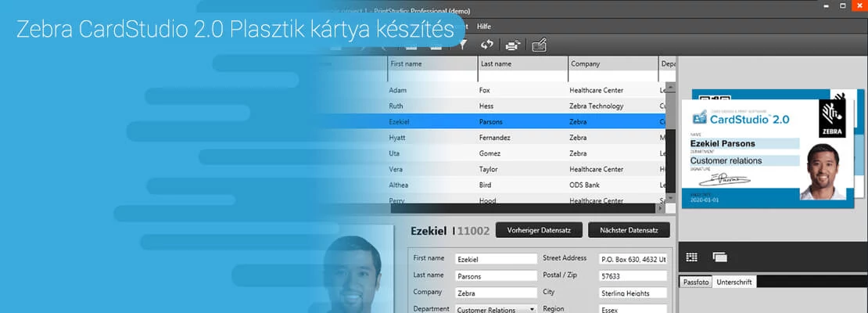Viewport: 868px width, 313px height.
Task: Sort by the Last name column header
Action: [522, 63]
